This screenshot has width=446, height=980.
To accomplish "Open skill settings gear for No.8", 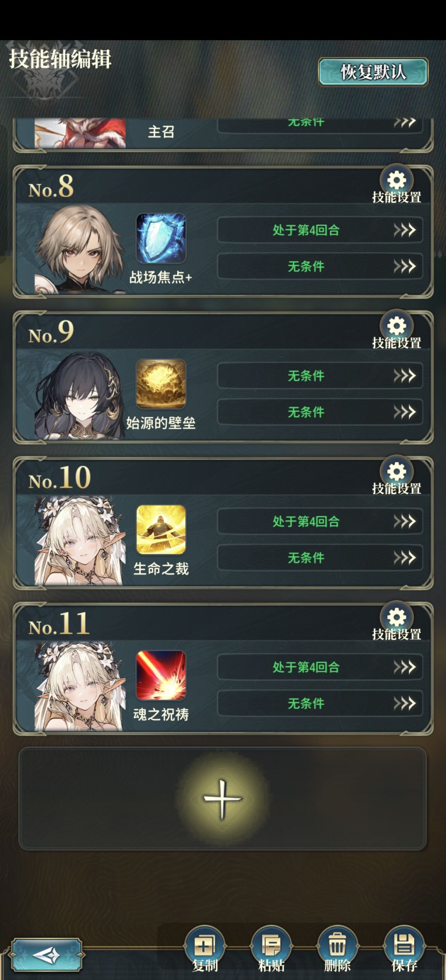I will point(396,180).
